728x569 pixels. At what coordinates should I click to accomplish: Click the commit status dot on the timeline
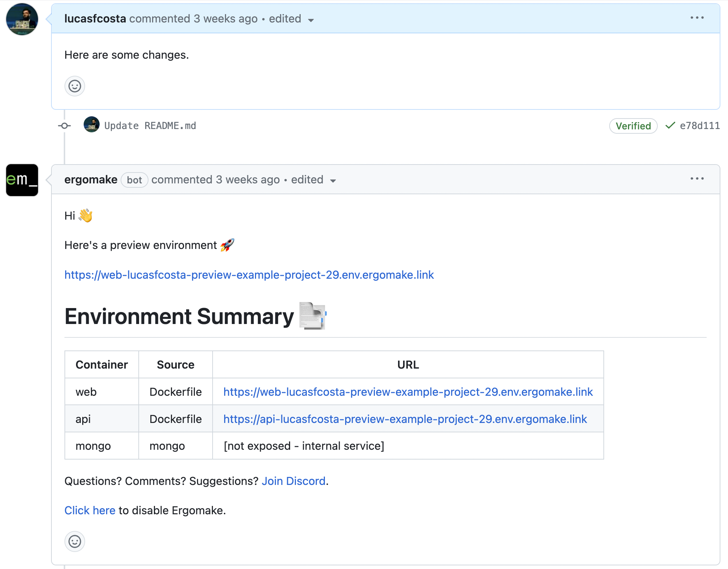point(64,125)
